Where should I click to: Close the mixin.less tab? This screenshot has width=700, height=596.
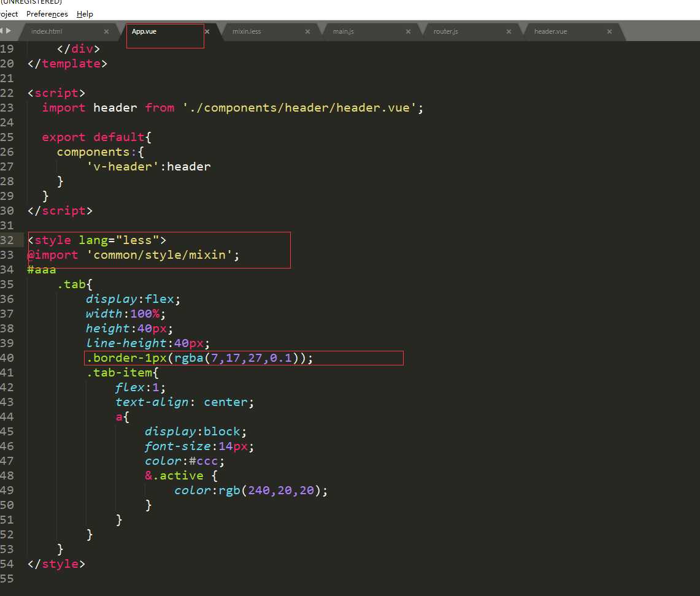(307, 32)
